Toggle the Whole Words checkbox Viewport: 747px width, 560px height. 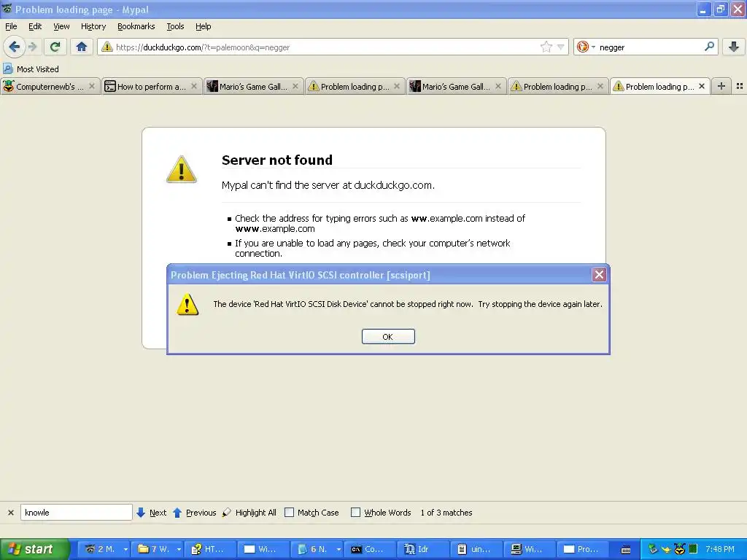click(x=355, y=513)
